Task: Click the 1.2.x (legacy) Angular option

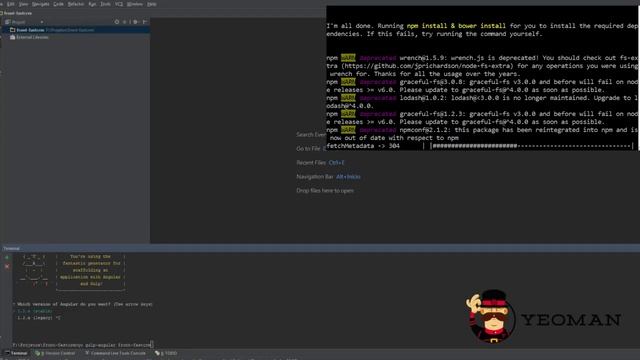Action: tap(39, 318)
